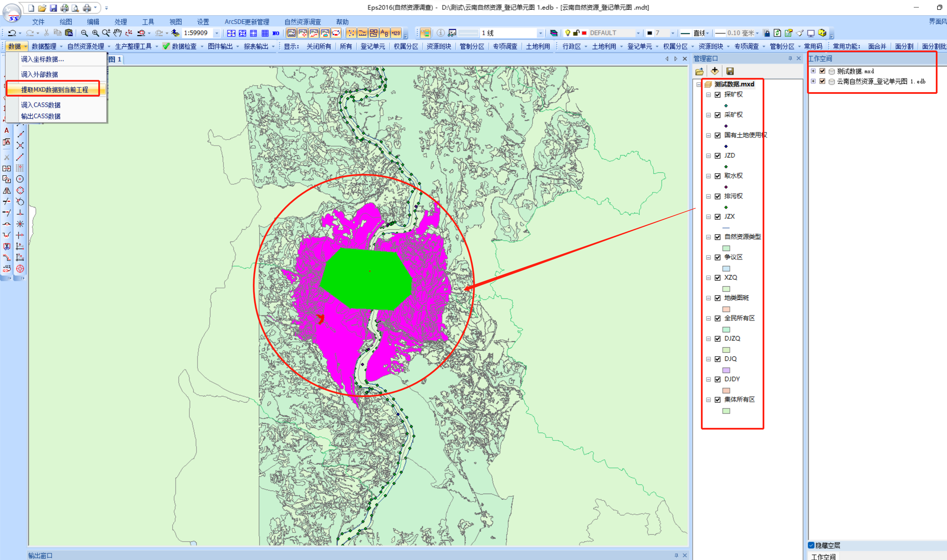Click the 面合并 common function button
This screenshot has height=560, width=947.
point(877,46)
